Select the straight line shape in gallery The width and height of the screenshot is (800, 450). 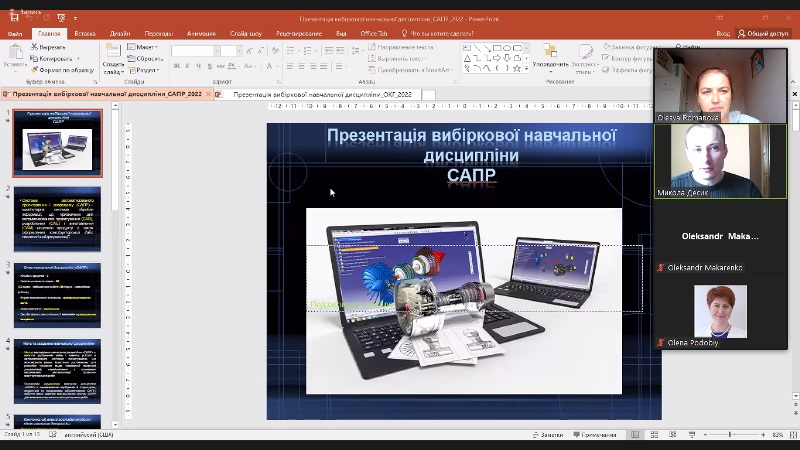pos(477,48)
